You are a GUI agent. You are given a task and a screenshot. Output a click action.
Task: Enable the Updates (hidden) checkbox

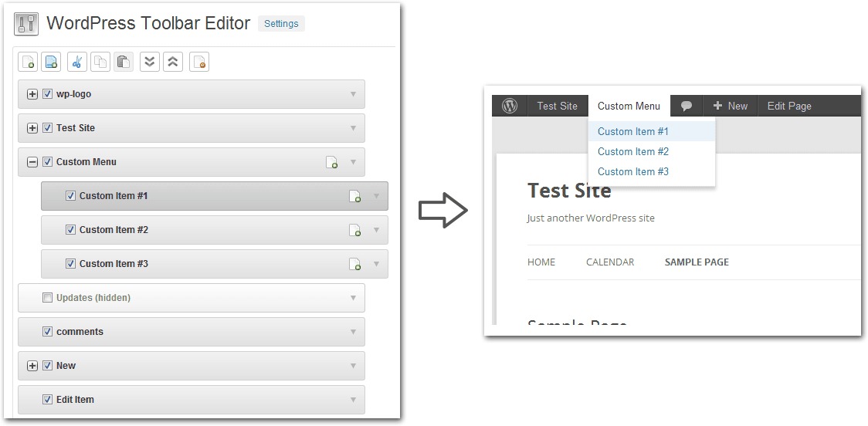(x=48, y=298)
